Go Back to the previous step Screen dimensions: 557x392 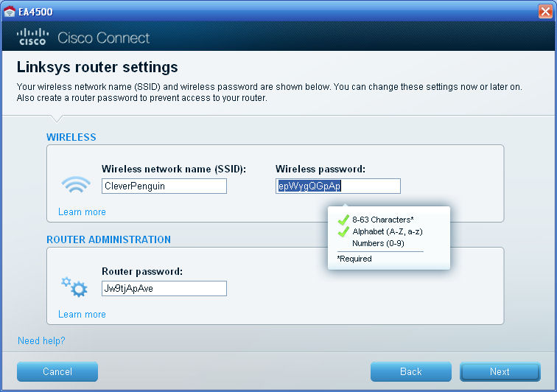[x=411, y=371]
